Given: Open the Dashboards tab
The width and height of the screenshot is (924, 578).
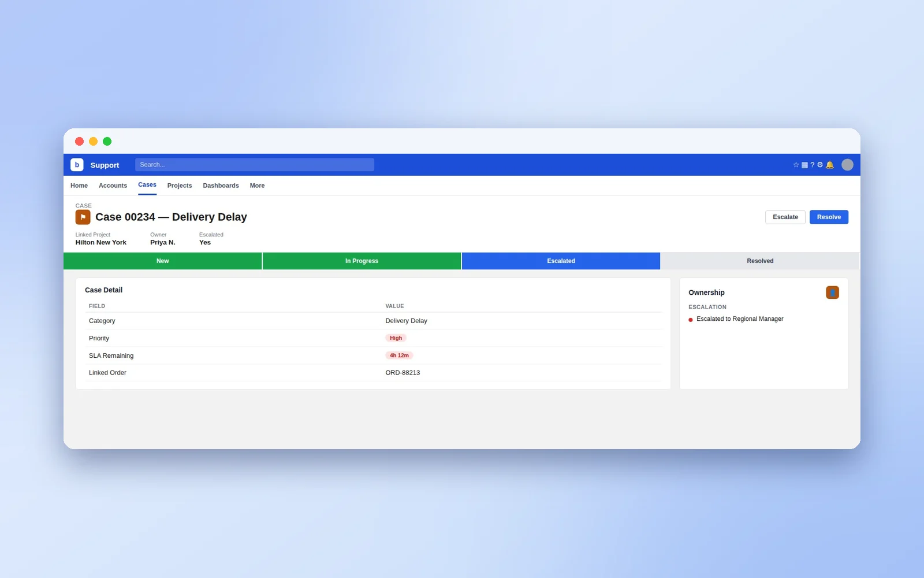Looking at the screenshot, I should (221, 186).
